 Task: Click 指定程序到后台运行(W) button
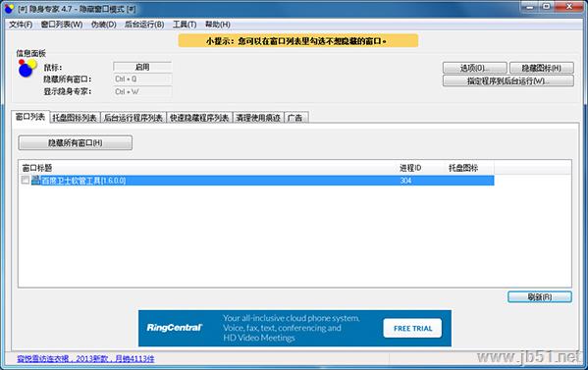(x=508, y=81)
